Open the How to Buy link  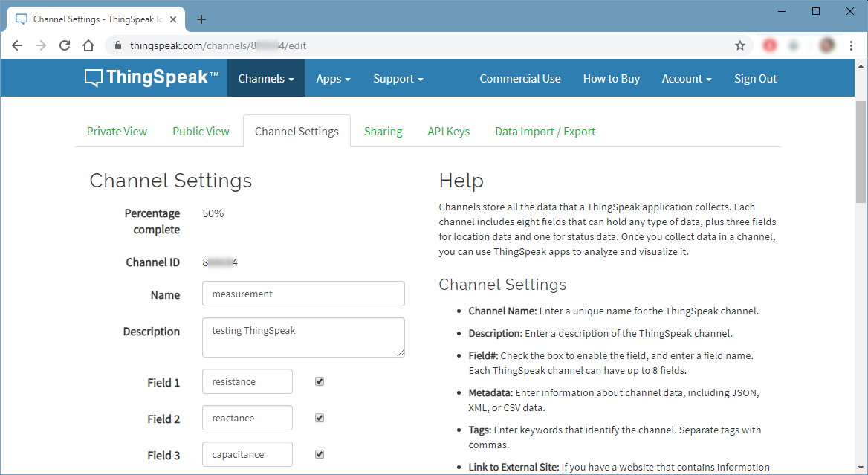coord(612,79)
